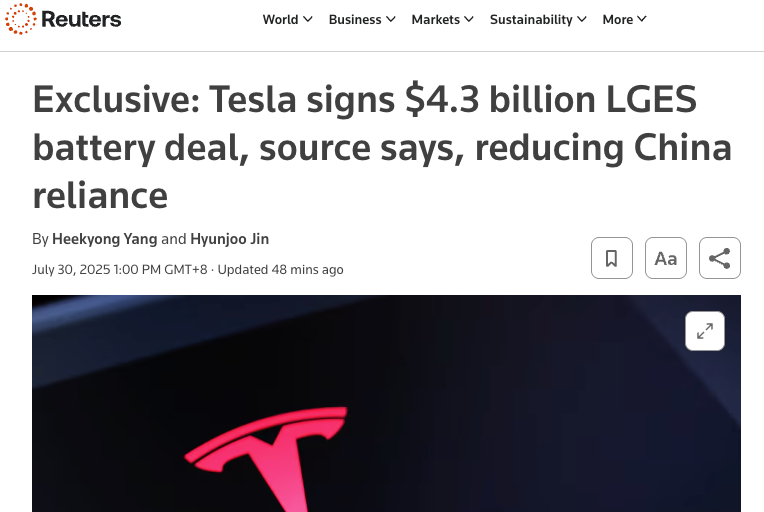Bookmark this article with the save icon
Image resolution: width=764 pixels, height=512 pixels.
(611, 258)
